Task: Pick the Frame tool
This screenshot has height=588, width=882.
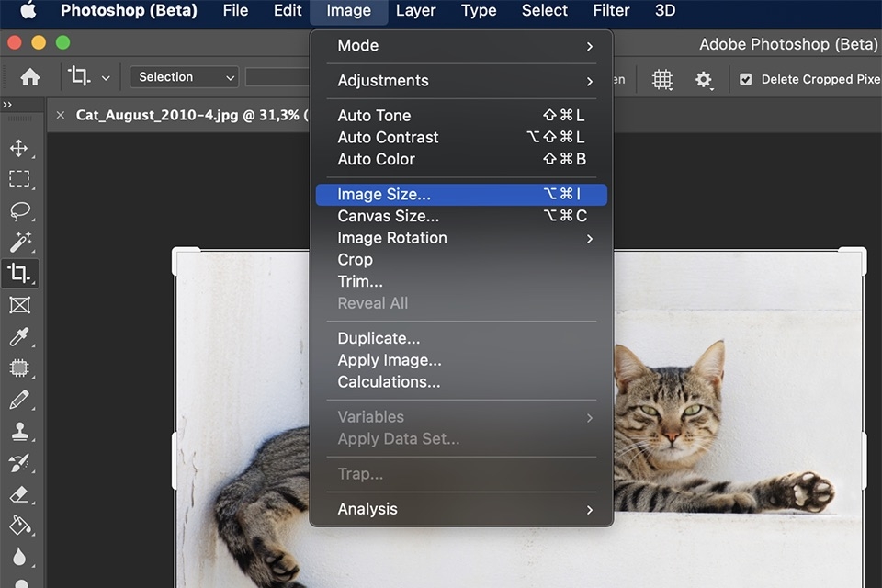Action: (x=20, y=304)
